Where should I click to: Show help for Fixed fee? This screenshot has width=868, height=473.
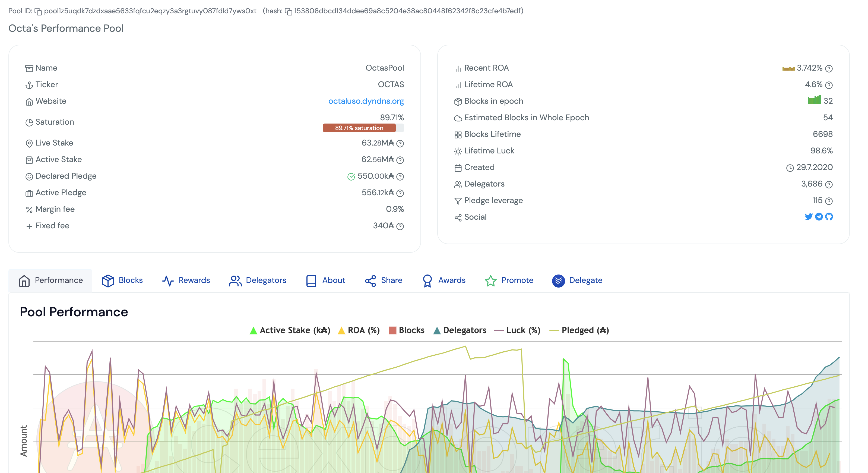400,226
